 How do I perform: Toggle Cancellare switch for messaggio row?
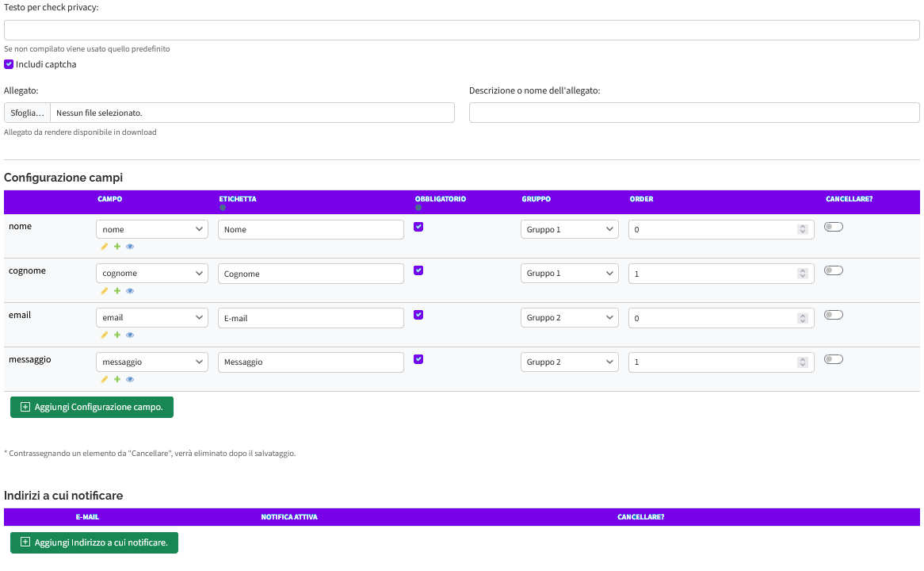[833, 359]
